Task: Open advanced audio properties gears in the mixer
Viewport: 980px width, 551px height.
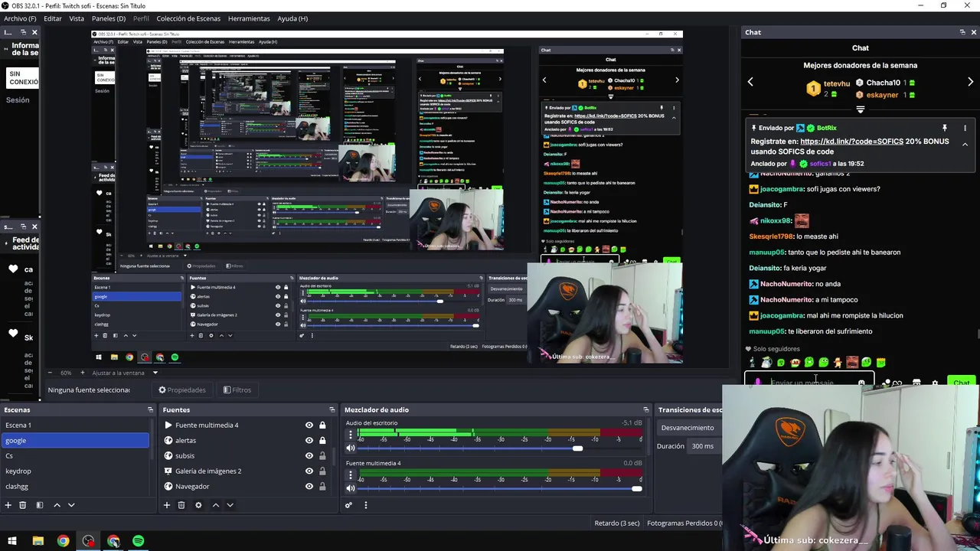Action: 348,505
